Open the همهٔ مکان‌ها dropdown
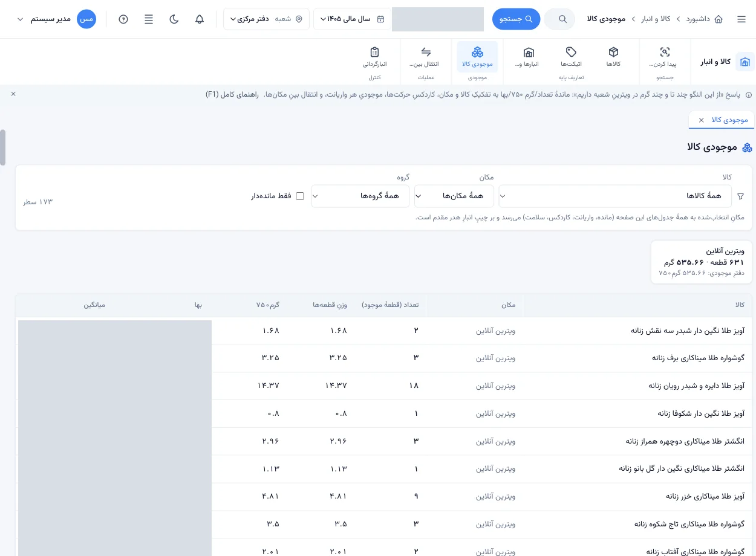This screenshot has height=556, width=756. click(x=454, y=196)
